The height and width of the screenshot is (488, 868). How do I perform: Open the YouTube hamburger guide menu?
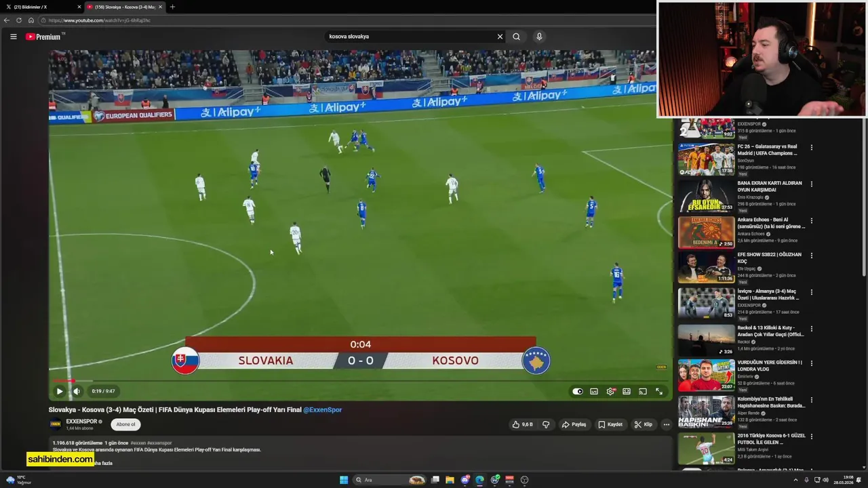[x=13, y=37]
